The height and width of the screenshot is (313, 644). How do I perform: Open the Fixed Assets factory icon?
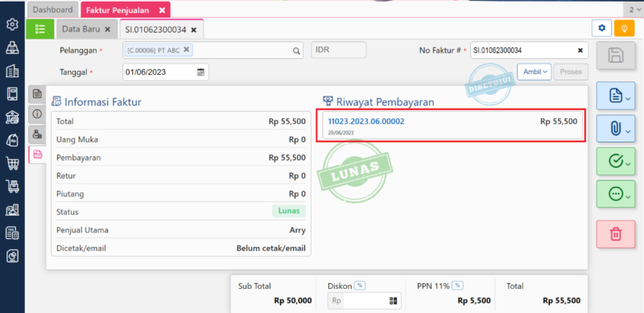(x=12, y=210)
